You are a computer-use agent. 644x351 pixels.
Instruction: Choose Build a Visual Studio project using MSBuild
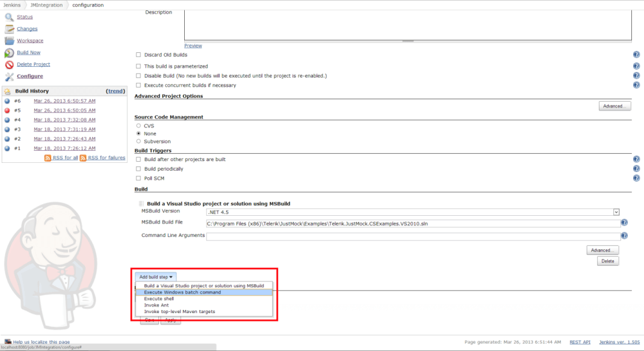(x=203, y=286)
